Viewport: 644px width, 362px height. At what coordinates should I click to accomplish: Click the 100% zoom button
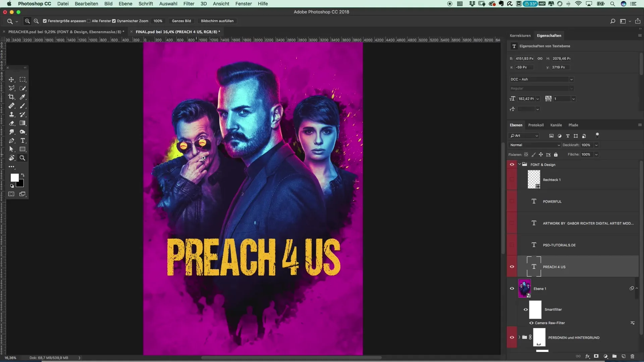[158, 21]
